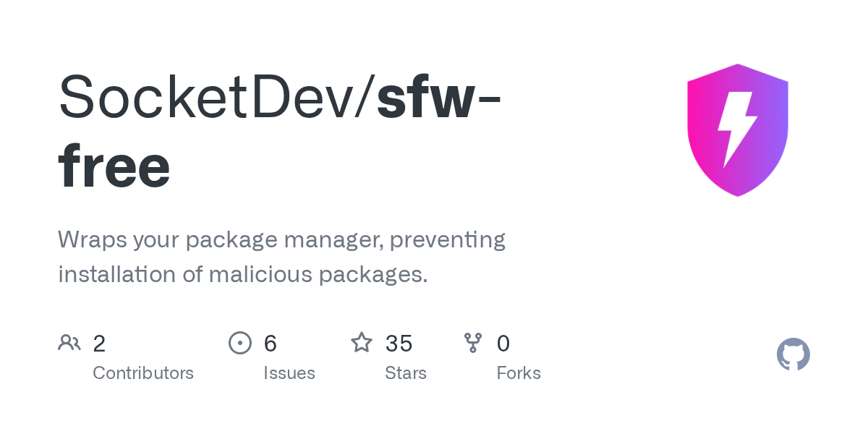Viewport: 868px width, 434px height.
Task: Click the stars icon
Action: tap(362, 342)
